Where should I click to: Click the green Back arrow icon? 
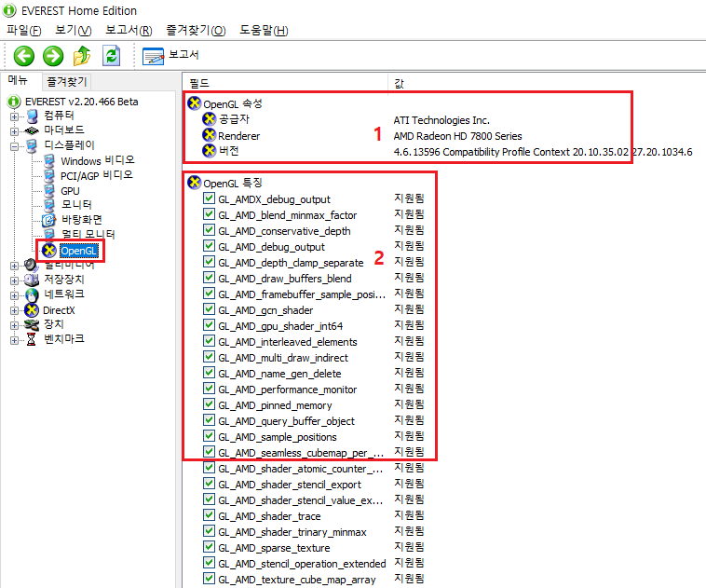tap(24, 56)
